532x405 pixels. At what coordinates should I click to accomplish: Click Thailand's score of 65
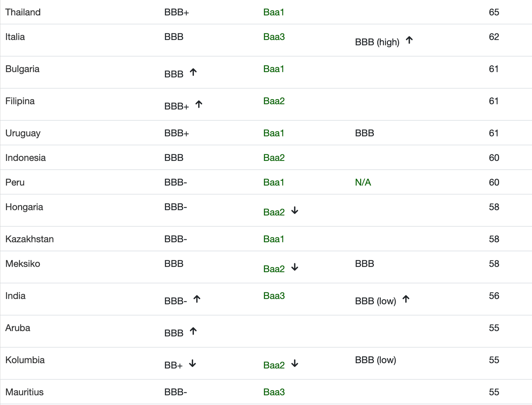point(494,12)
